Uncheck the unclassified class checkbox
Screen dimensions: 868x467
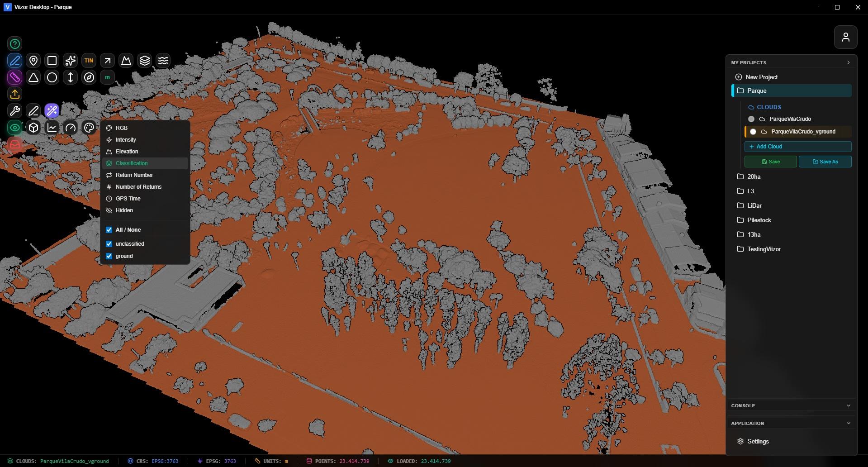[109, 244]
